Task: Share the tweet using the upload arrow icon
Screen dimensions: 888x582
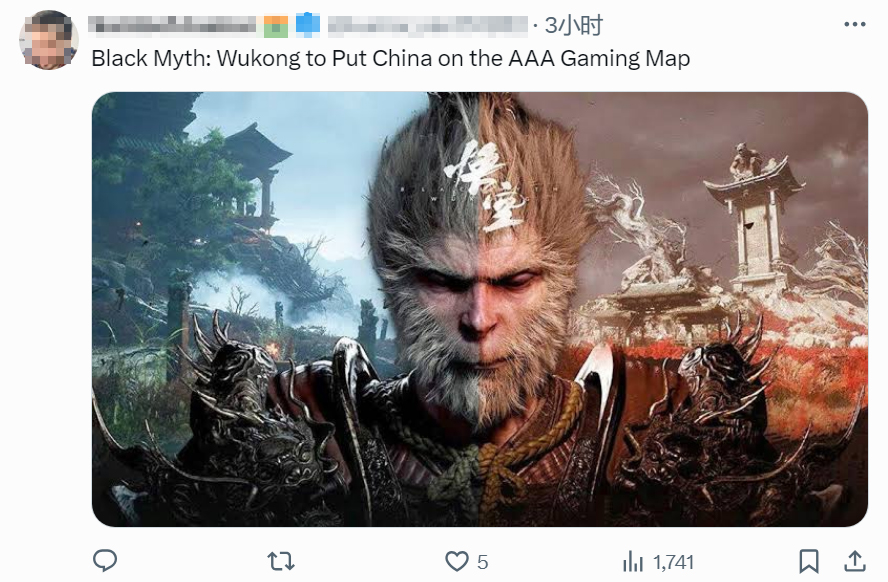Action: pyautogui.click(x=855, y=561)
